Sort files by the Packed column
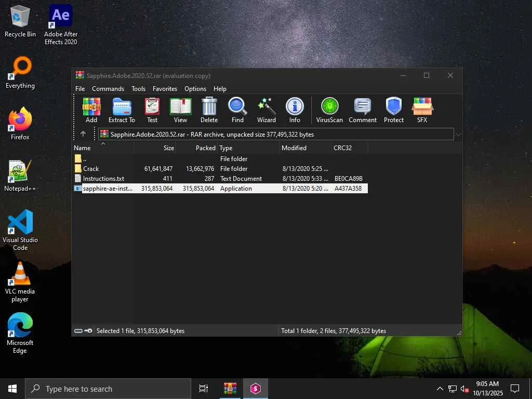 point(196,148)
